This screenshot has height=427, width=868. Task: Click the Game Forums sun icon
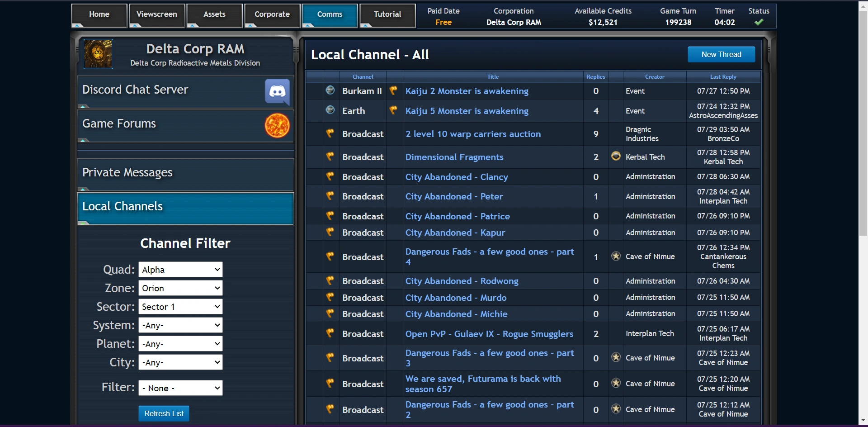pyautogui.click(x=277, y=126)
